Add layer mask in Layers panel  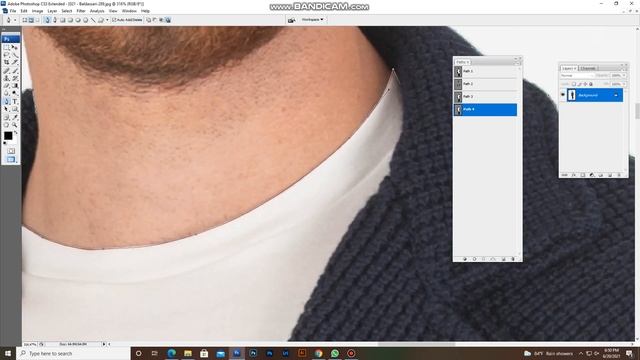(x=583, y=175)
